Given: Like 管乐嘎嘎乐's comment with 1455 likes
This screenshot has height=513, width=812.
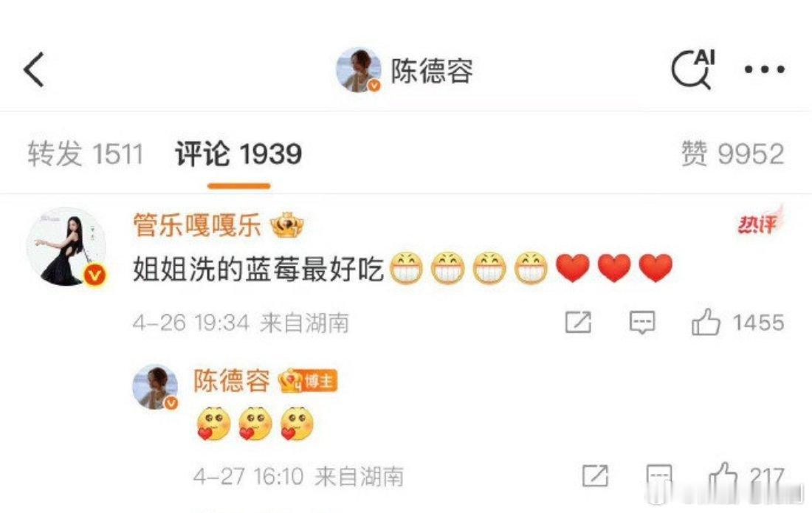Looking at the screenshot, I should (737, 322).
